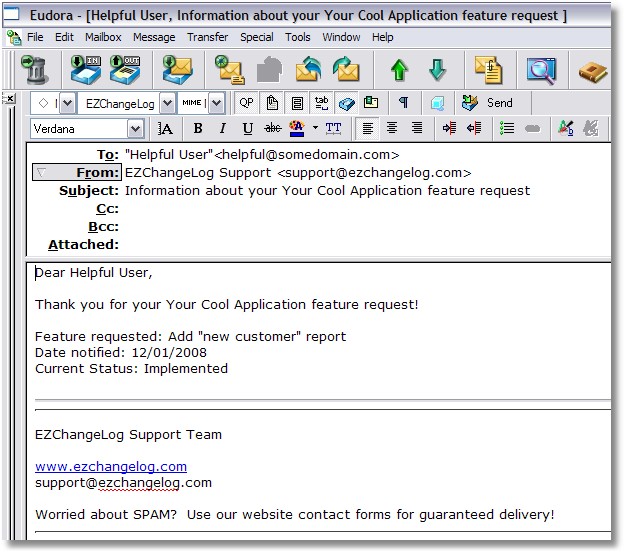Go to next message with down arrow
625x554 pixels.
(437, 70)
